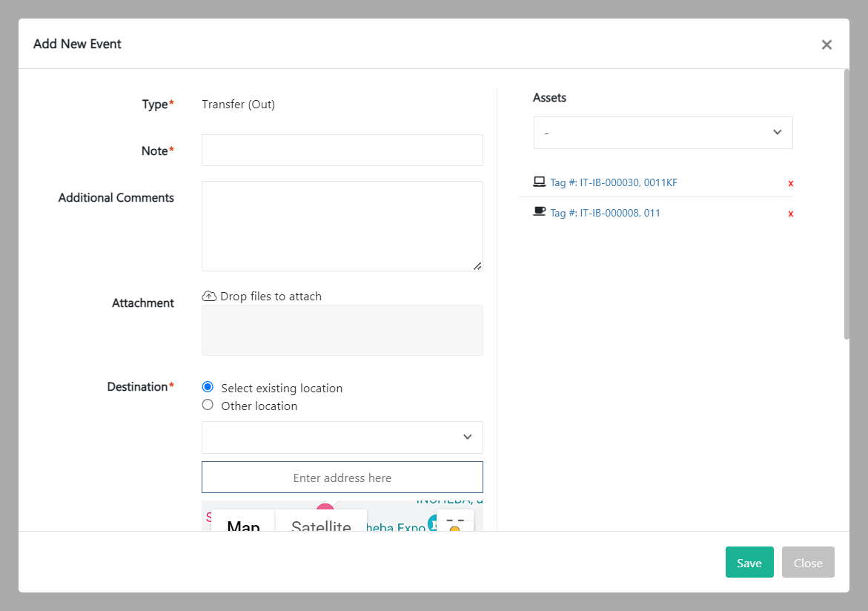The image size is (868, 611).
Task: Expand the existing location dropdown under Destination
Action: 342,437
